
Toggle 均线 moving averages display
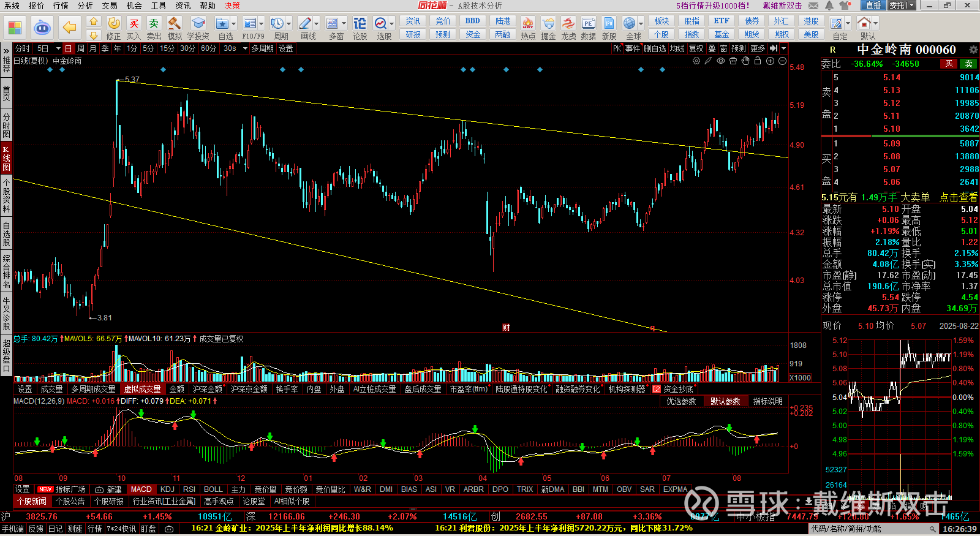click(677, 48)
